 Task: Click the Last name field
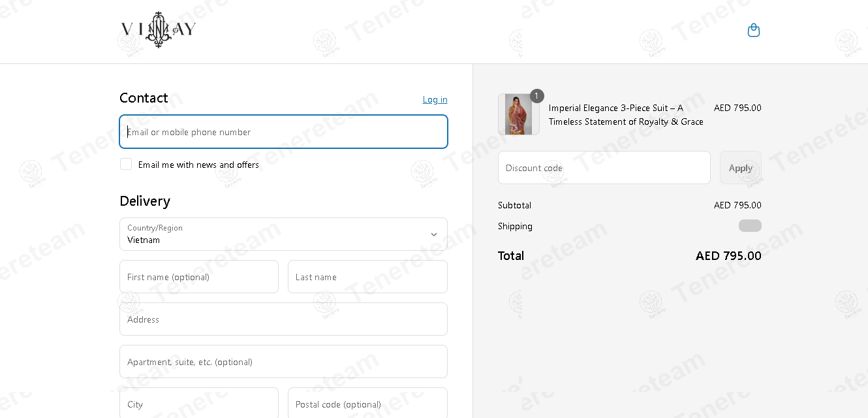tap(367, 277)
